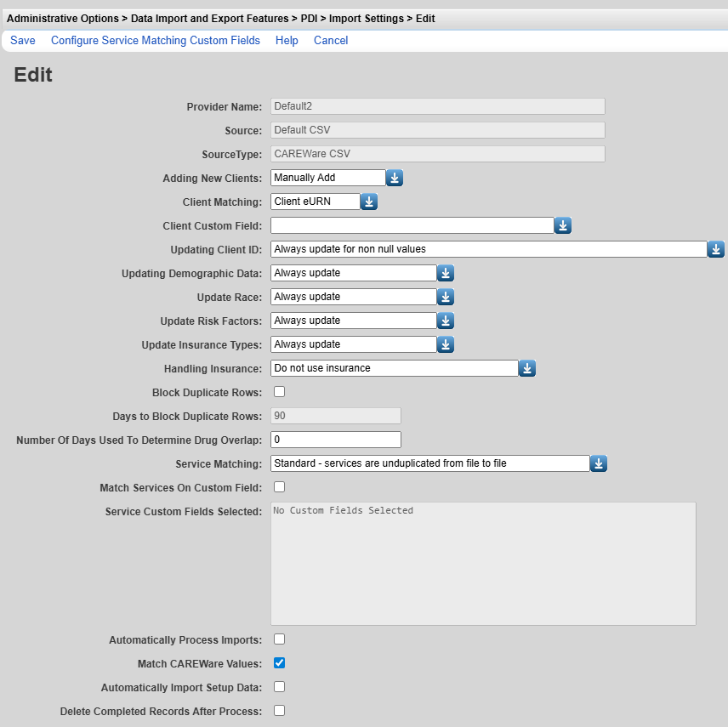Click the Edit page heading
Viewport: 728px width, 727px height.
point(33,75)
